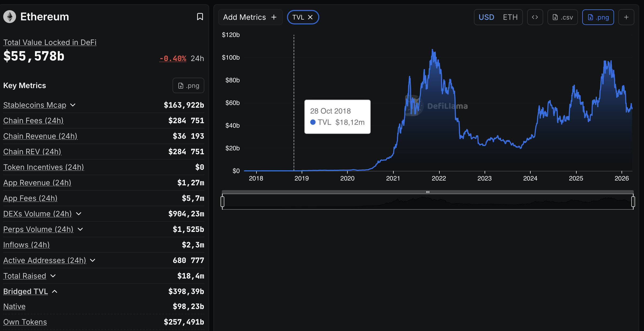Select the TVL metric chip

click(299, 17)
